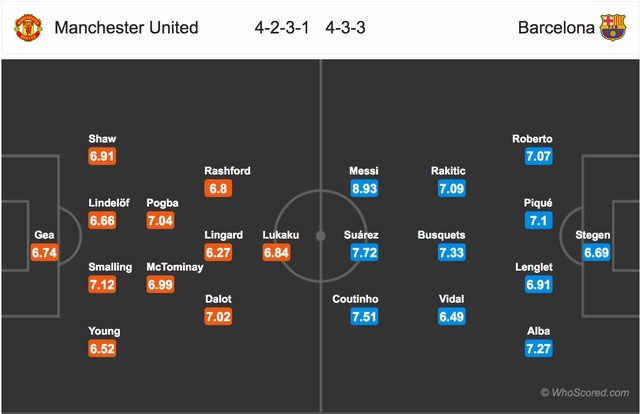This screenshot has width=640, height=414.
Task: Click goalkeeper Stegen's 6.69 rating
Action: click(x=596, y=253)
